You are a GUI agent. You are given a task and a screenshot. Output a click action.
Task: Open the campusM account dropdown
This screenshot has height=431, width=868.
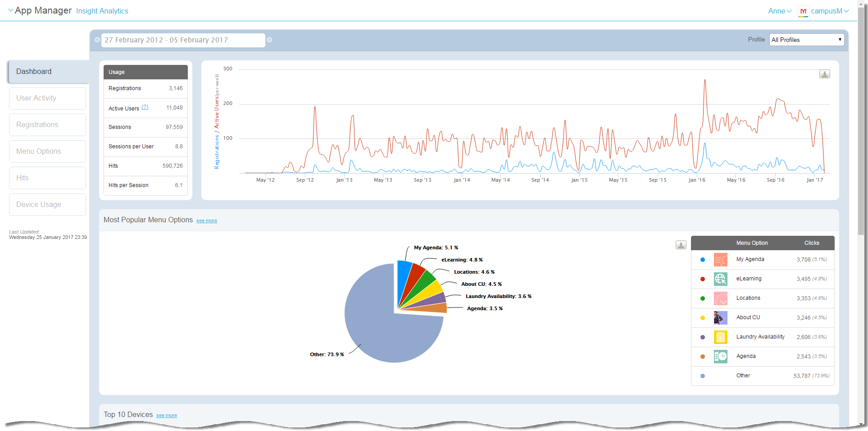point(830,11)
